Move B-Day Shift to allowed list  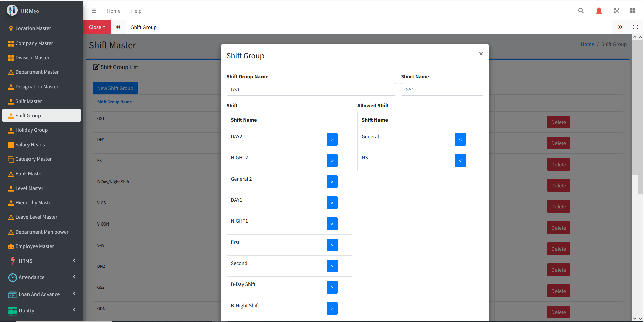(x=332, y=287)
